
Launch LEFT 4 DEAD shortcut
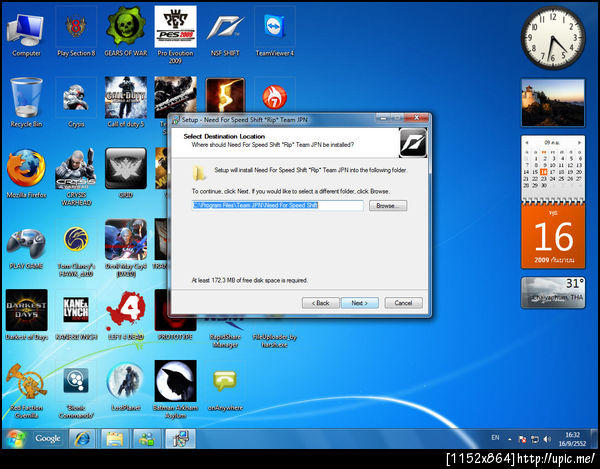[x=126, y=315]
